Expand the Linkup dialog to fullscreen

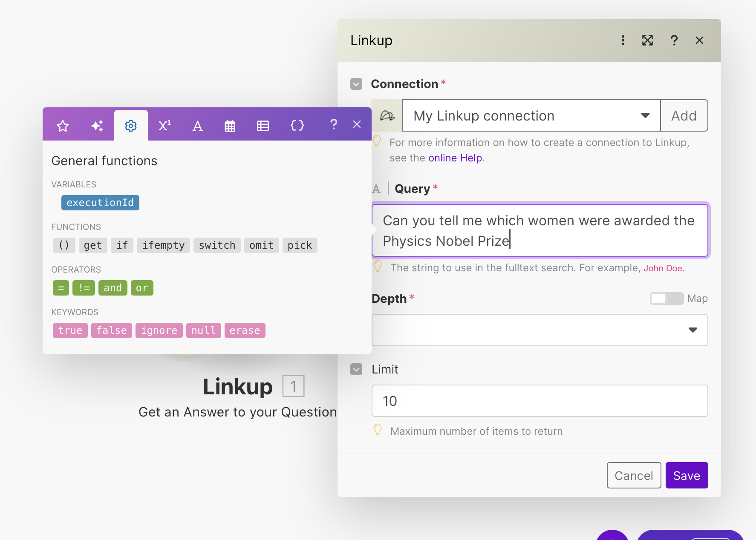[648, 40]
